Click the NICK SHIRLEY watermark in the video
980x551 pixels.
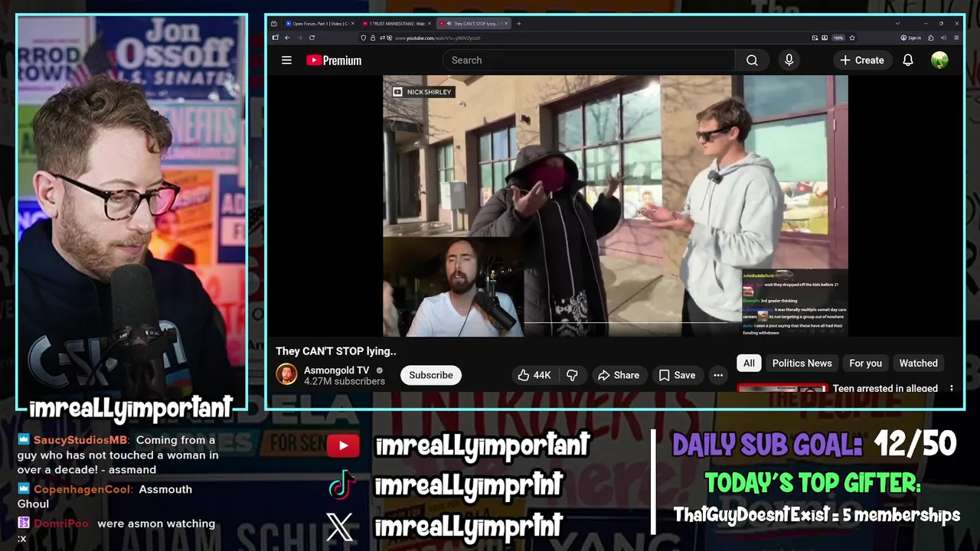point(423,92)
